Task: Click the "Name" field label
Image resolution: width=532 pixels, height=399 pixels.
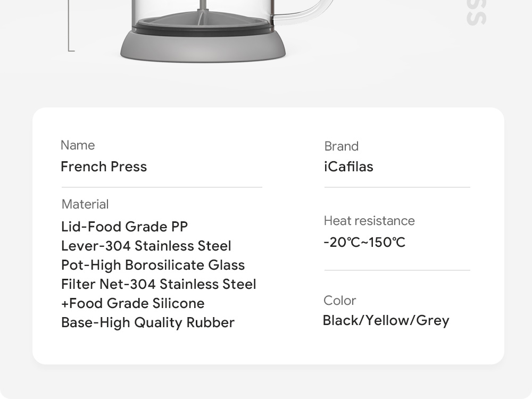Action: 78,145
